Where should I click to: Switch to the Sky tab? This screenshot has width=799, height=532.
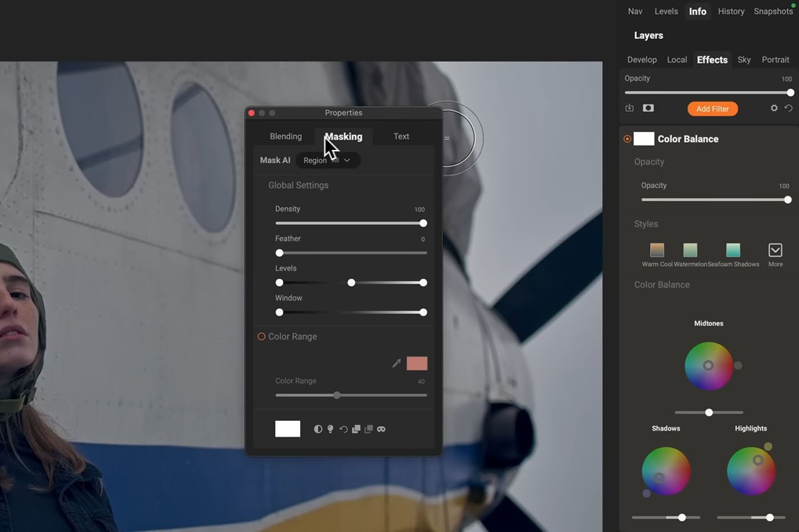(744, 59)
